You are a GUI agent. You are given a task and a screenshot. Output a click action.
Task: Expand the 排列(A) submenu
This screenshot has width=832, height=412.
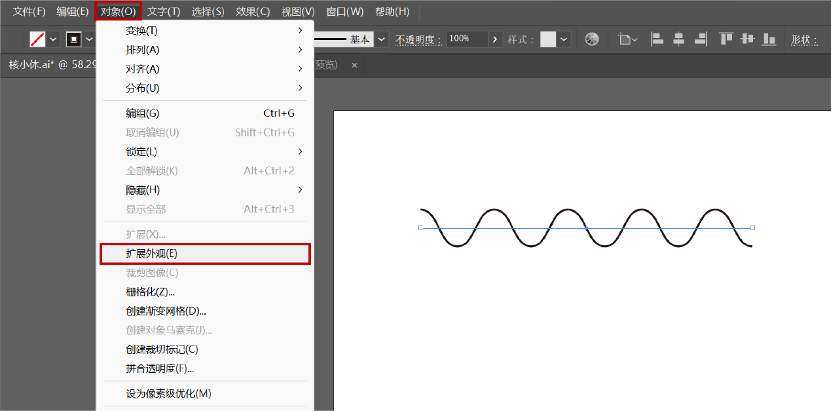[x=205, y=50]
